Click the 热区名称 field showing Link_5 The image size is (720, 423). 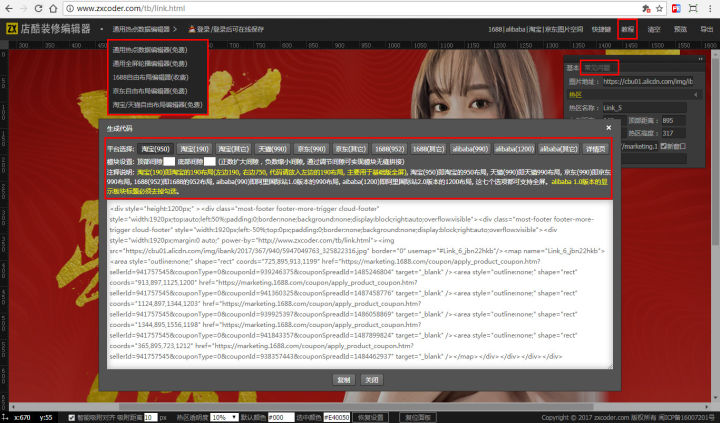644,107
